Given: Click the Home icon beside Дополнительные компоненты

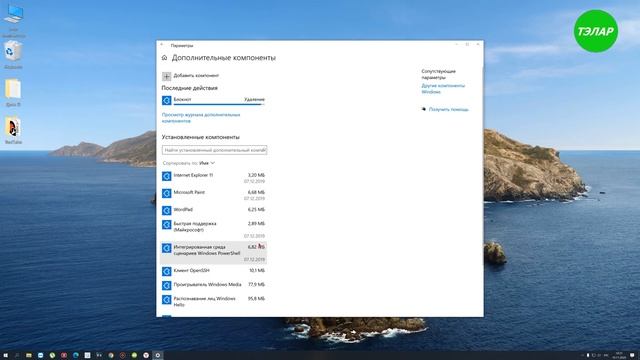Looking at the screenshot, I should pos(164,58).
